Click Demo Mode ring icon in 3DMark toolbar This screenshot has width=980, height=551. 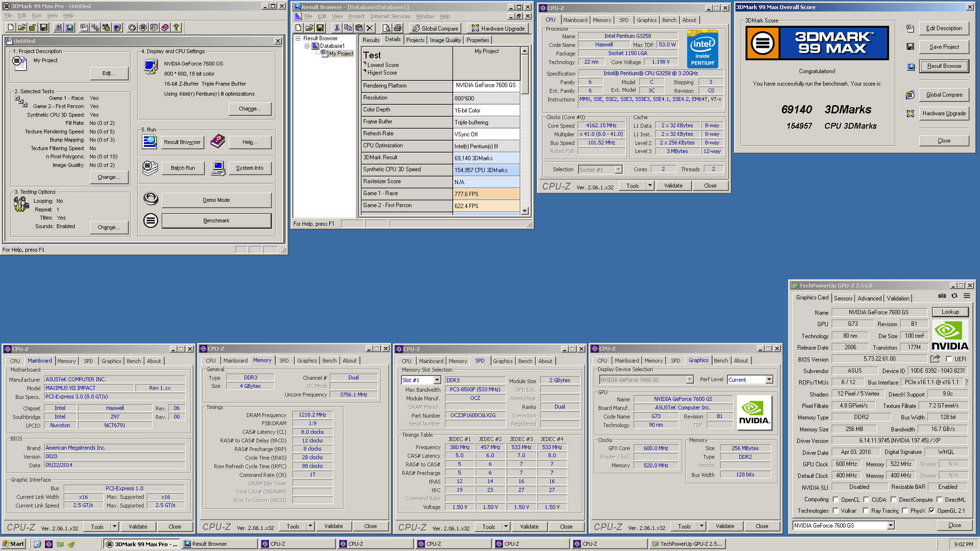coord(132,28)
